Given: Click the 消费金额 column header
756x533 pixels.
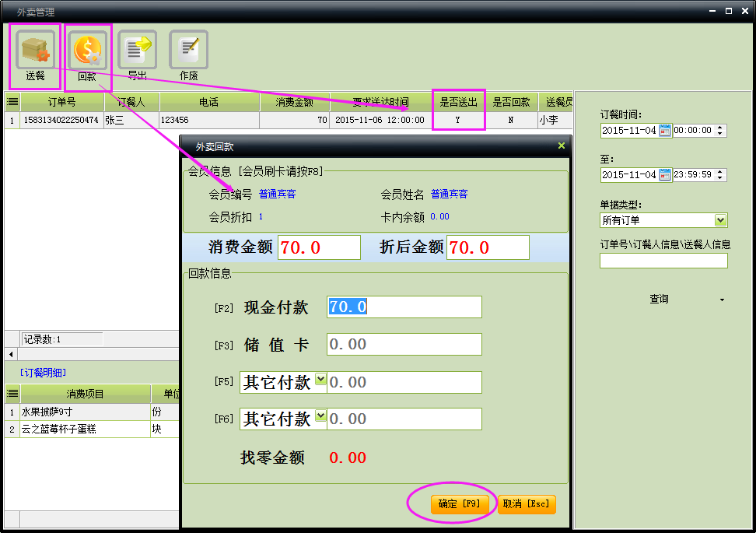Looking at the screenshot, I should (x=295, y=102).
